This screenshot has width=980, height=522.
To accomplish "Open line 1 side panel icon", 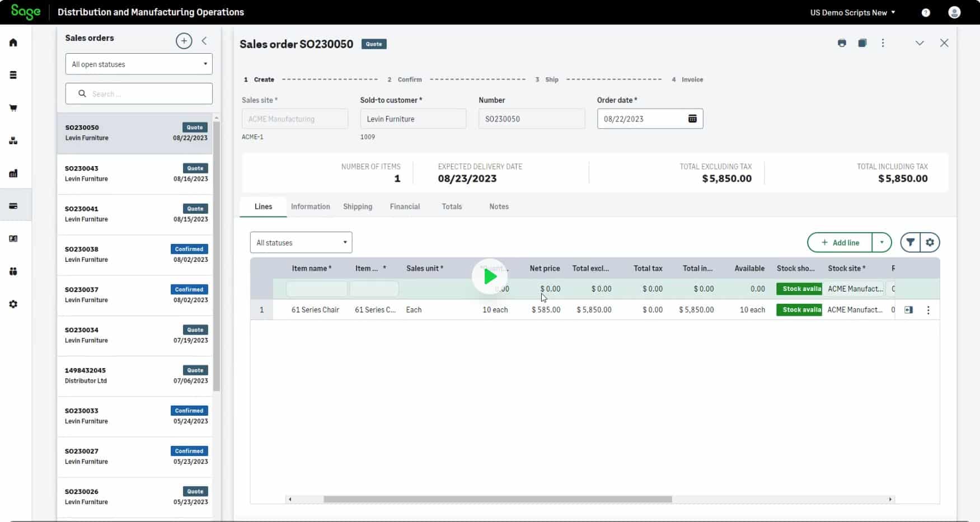I will (908, 310).
